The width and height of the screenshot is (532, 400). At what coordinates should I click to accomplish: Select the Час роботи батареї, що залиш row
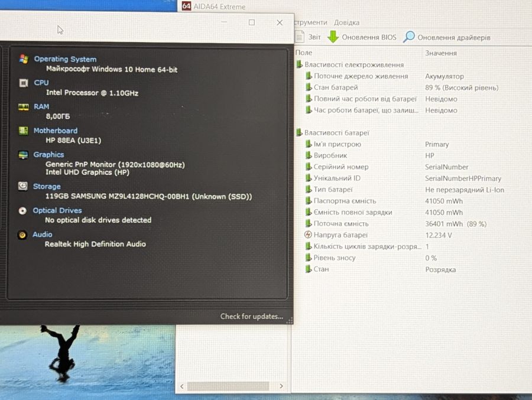pos(381,110)
